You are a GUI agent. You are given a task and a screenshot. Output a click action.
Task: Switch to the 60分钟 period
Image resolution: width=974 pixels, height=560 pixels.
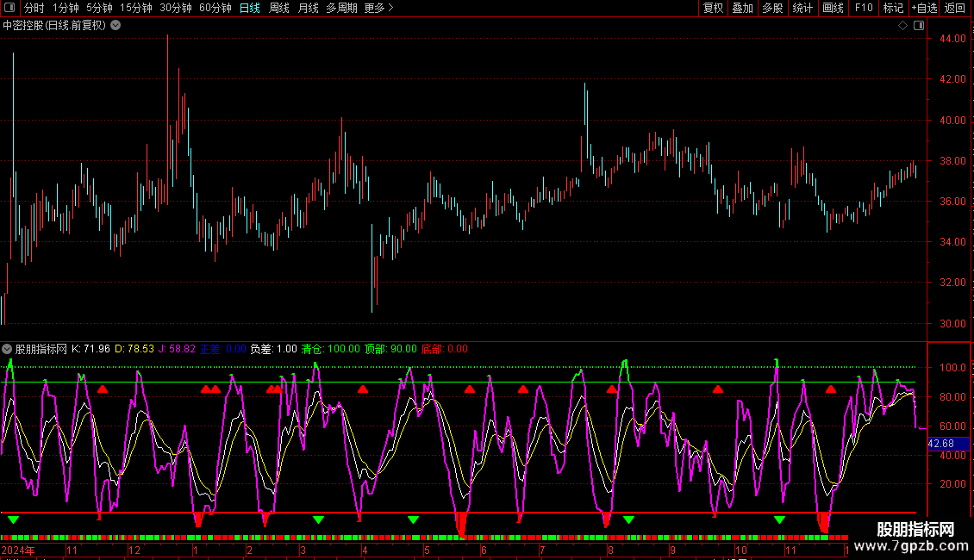click(215, 8)
